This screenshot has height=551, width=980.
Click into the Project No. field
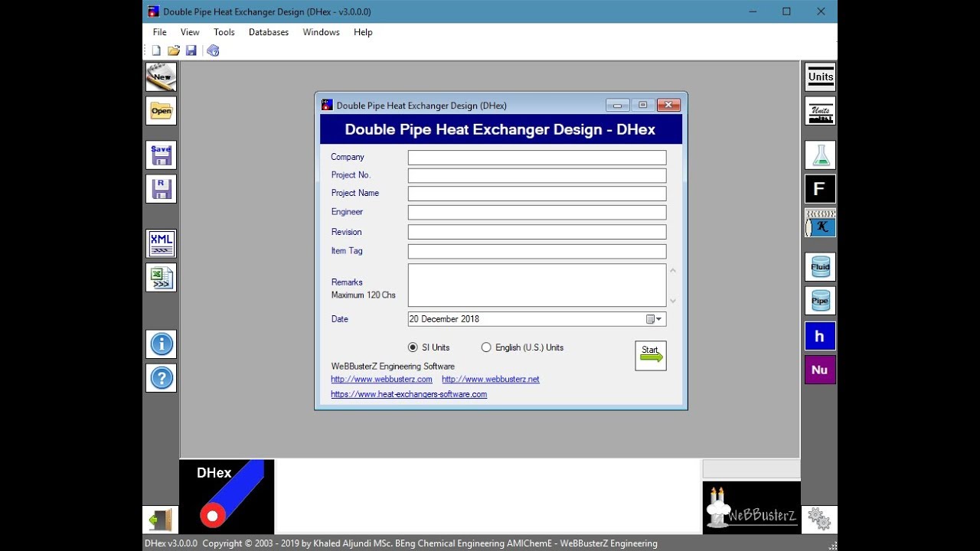pyautogui.click(x=537, y=175)
